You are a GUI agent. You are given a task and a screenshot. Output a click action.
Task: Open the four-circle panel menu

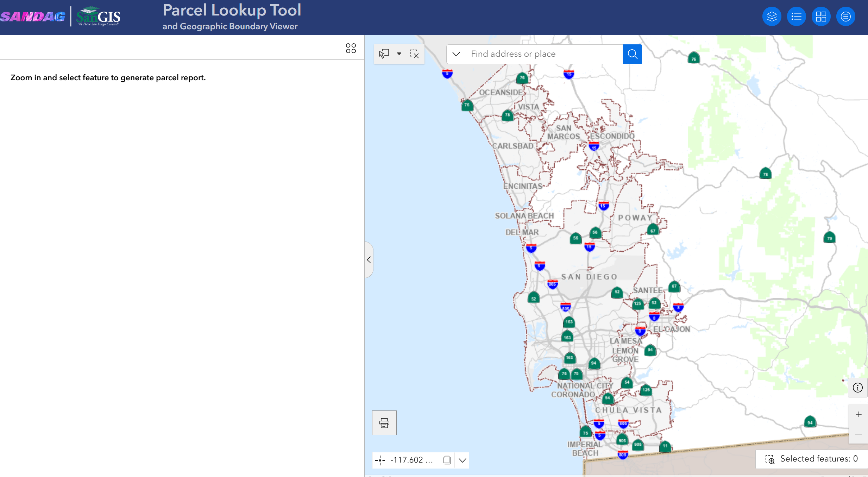pos(351,48)
